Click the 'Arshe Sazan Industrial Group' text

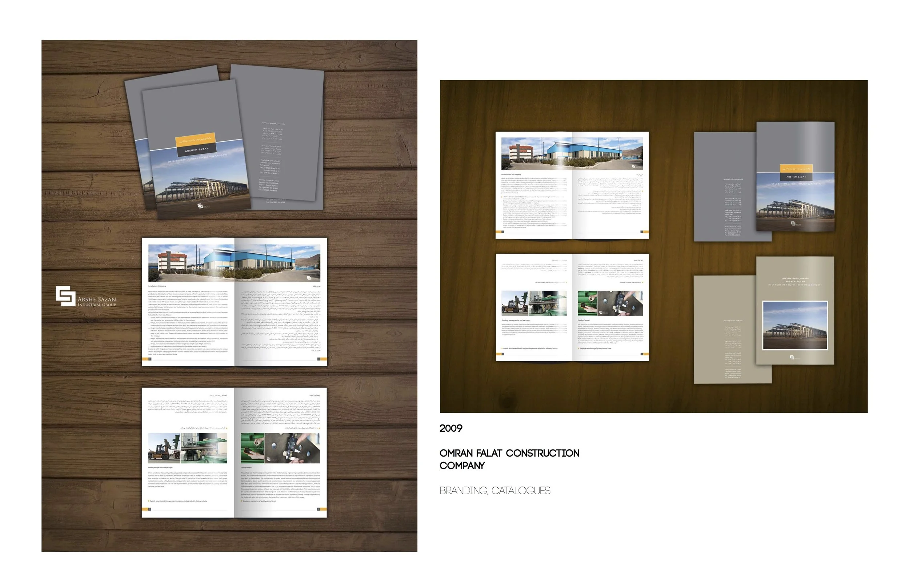point(97,301)
